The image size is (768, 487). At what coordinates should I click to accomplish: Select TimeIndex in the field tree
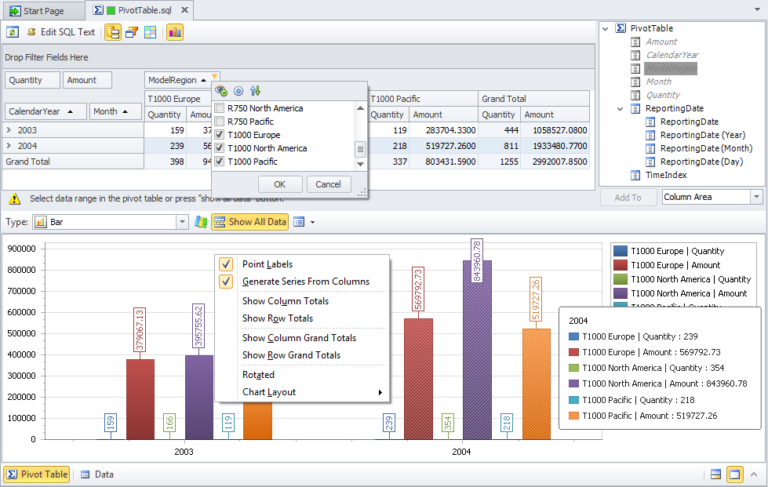pos(667,175)
